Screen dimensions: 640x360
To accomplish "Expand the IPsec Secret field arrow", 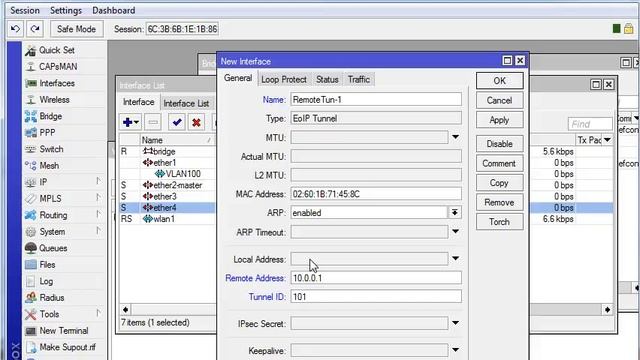I will click(x=456, y=323).
